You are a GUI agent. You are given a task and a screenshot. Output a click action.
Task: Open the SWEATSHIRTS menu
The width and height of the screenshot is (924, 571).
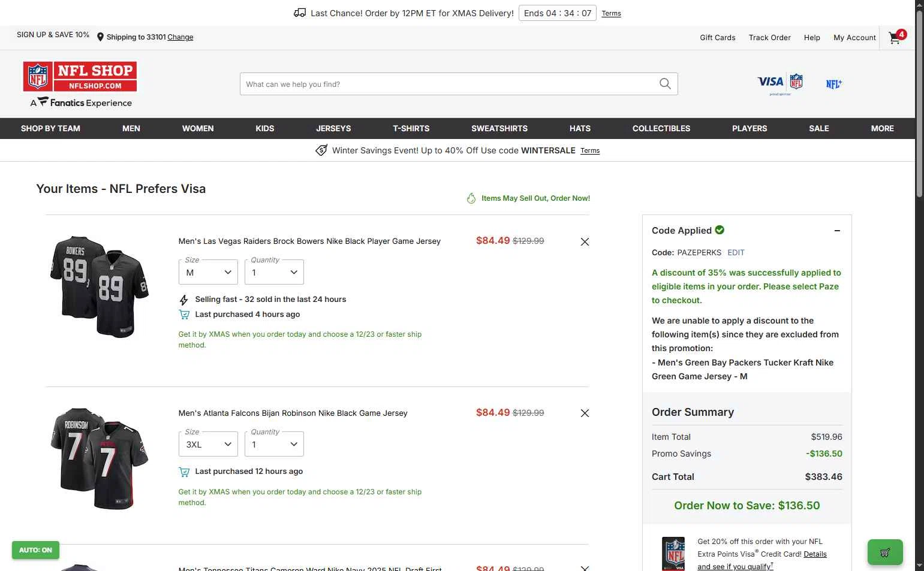(x=499, y=128)
